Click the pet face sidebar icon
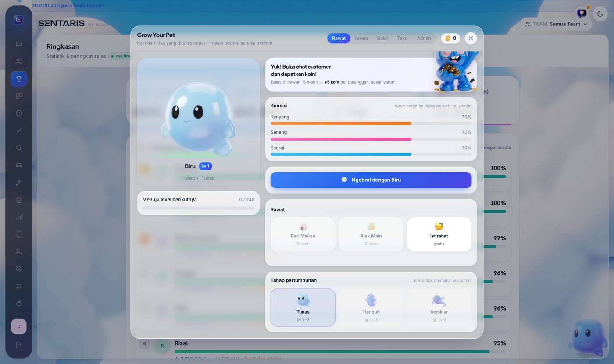 [19, 303]
